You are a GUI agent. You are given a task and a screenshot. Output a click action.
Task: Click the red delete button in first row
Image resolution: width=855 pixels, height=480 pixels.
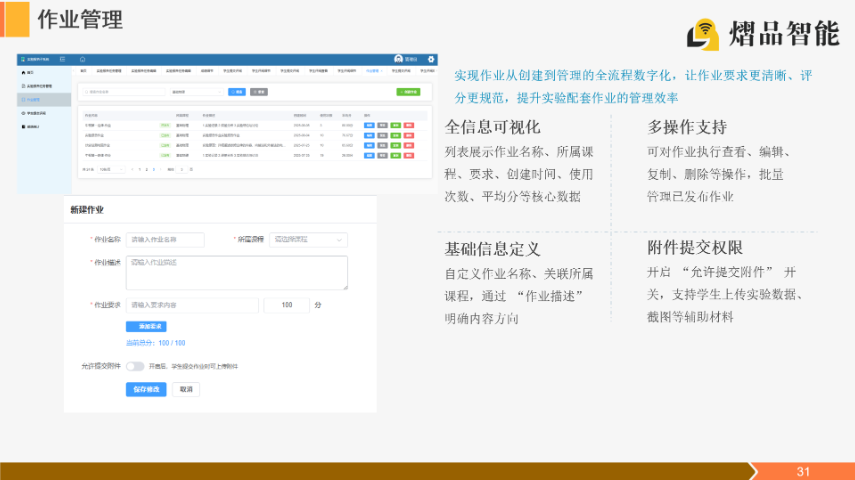(x=410, y=125)
